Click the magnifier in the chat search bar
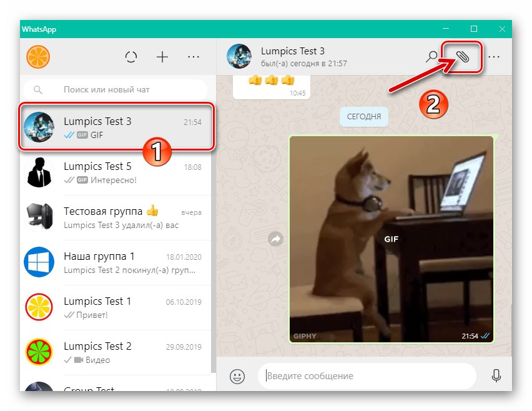Image resolution: width=532 pixels, height=411 pixels. tap(37, 89)
